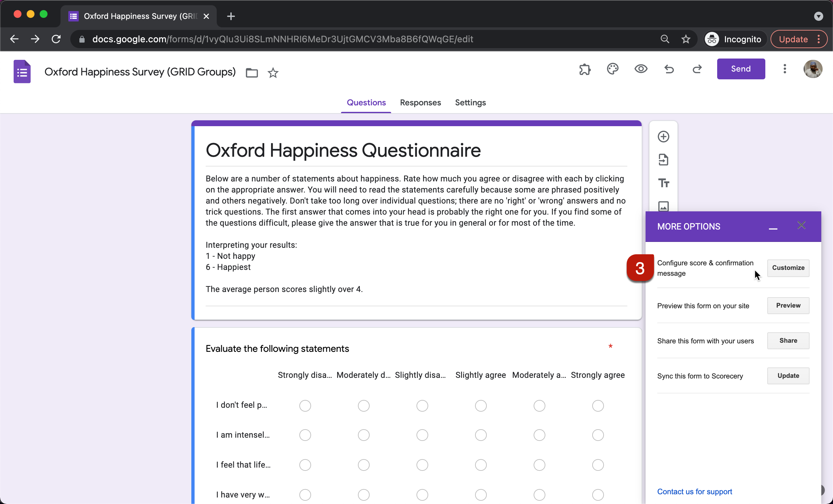Switch to the Settings tab

470,102
